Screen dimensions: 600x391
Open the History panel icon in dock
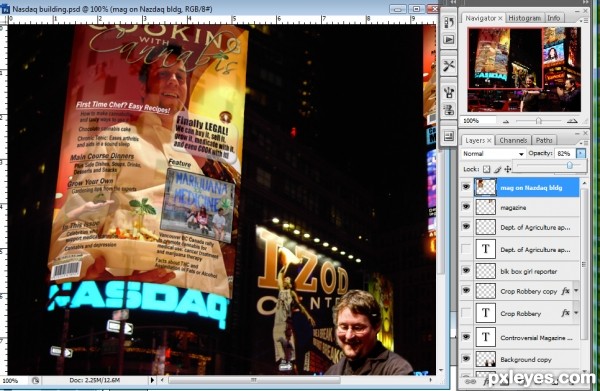pos(449,22)
